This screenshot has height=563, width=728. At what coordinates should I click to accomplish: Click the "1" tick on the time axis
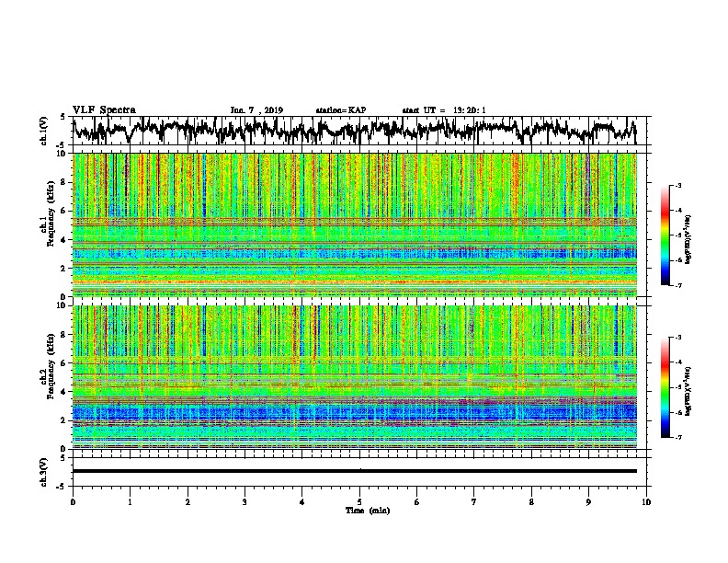pyautogui.click(x=130, y=502)
